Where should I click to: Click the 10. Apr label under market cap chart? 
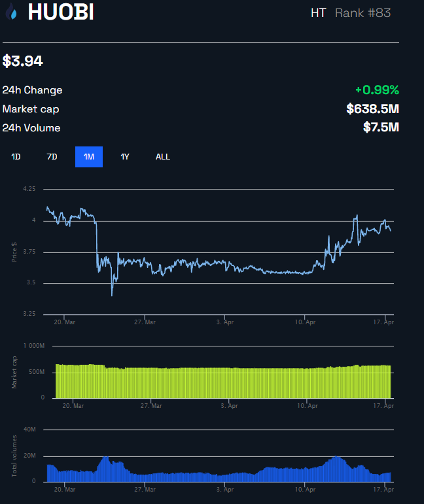click(x=308, y=406)
